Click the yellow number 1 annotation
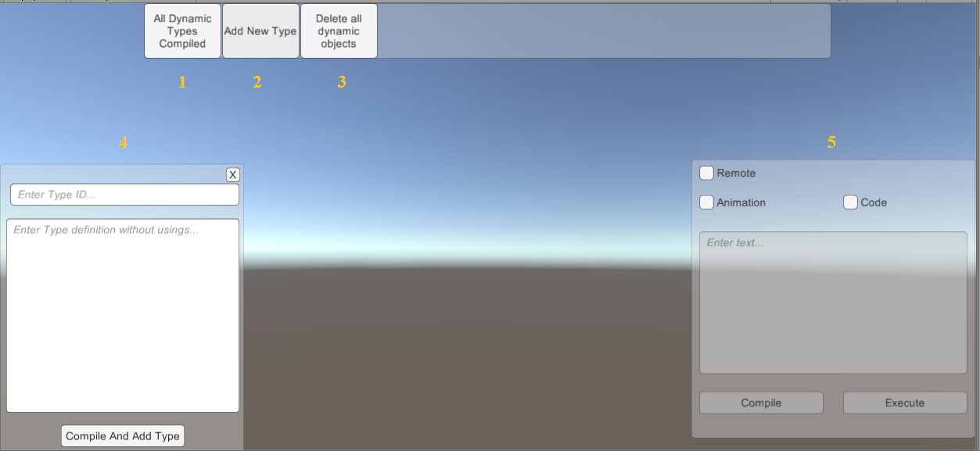The height and width of the screenshot is (451, 980). click(x=182, y=82)
